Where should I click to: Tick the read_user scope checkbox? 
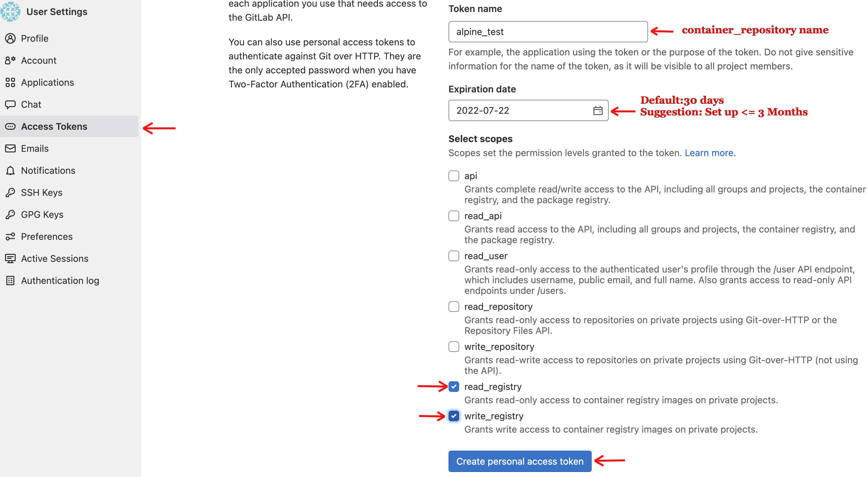tap(454, 256)
